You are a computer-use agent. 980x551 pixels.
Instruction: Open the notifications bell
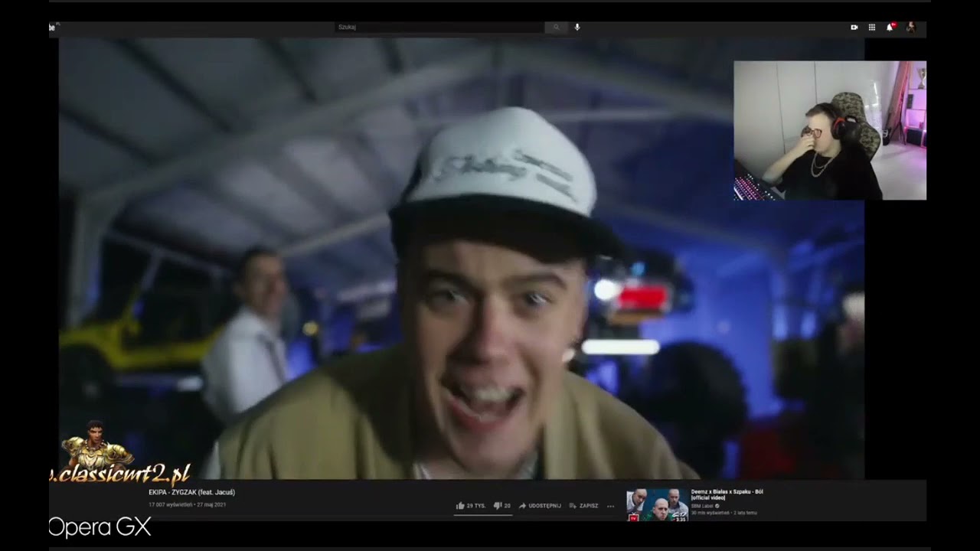tap(890, 27)
